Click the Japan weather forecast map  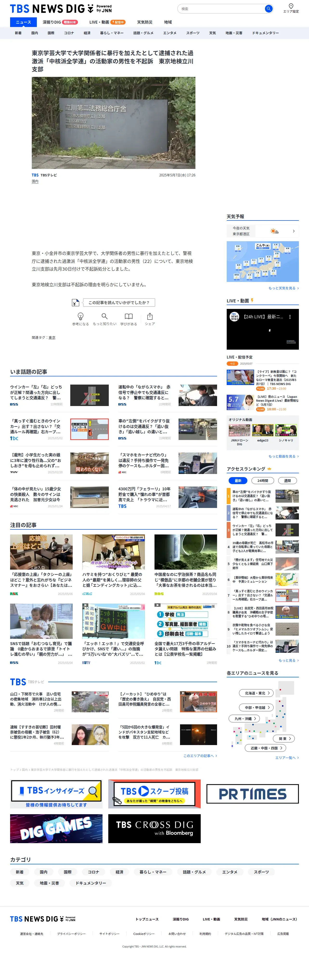click(263, 261)
